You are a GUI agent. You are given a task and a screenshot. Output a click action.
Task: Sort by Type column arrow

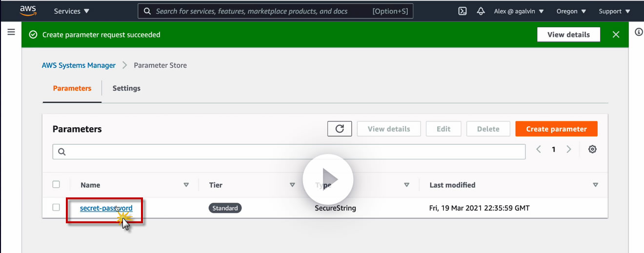pos(406,185)
